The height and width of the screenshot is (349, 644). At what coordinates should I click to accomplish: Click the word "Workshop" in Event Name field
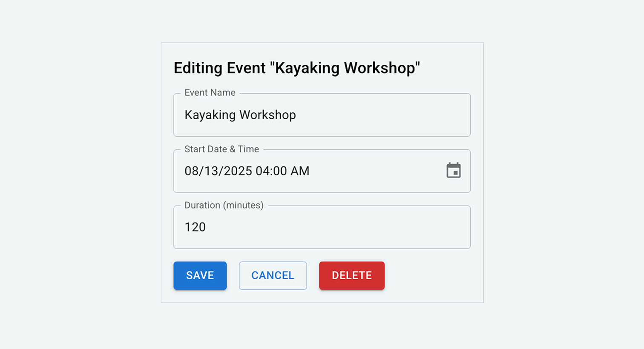(267, 115)
